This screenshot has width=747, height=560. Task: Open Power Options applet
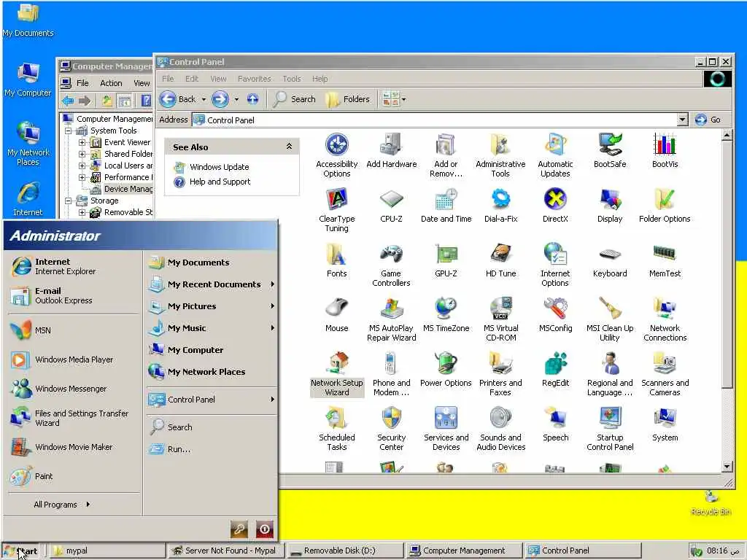coord(446,370)
